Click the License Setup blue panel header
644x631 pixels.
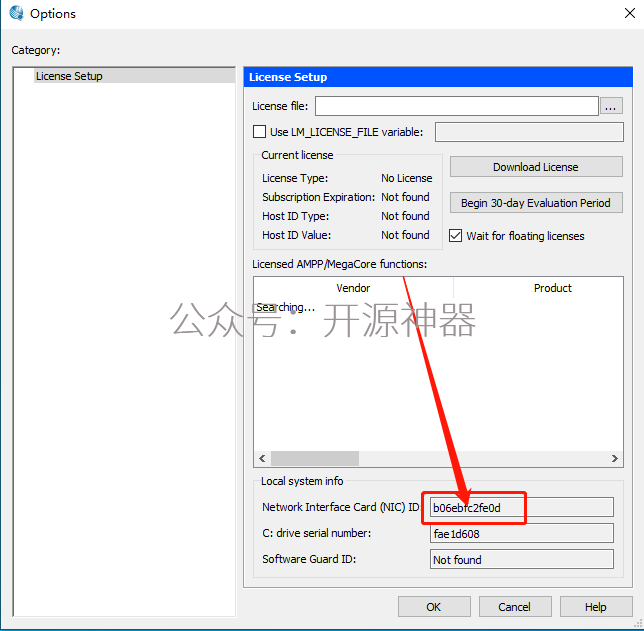click(438, 77)
